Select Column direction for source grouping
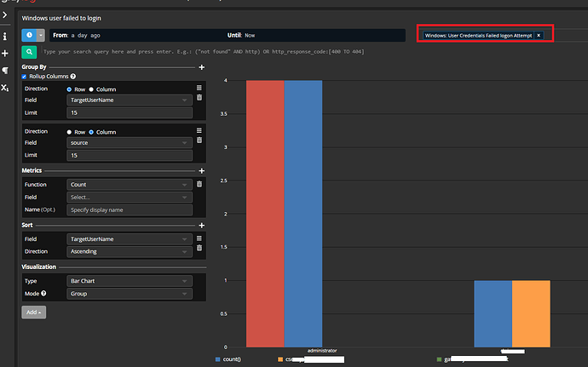 [91, 132]
